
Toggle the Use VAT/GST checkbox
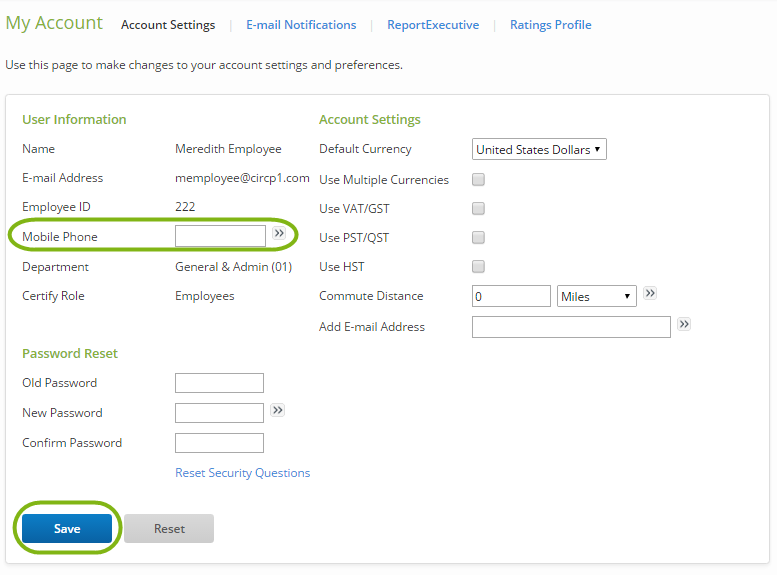pos(478,209)
